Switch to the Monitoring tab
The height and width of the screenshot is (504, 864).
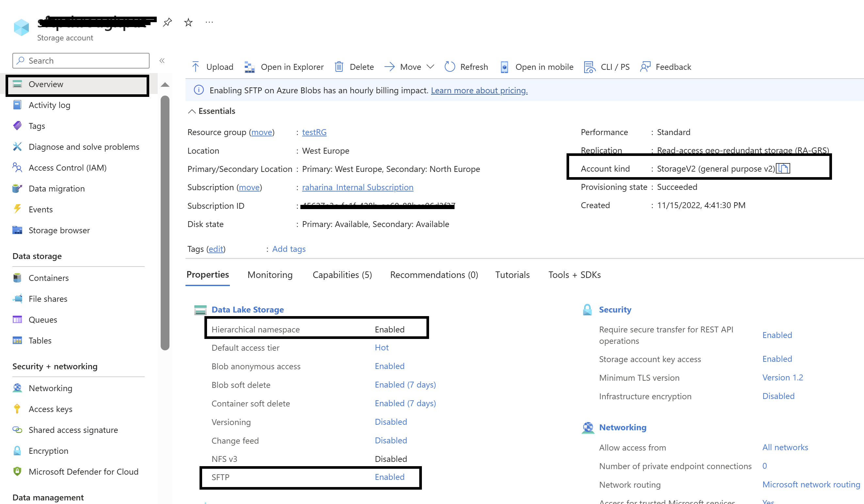tap(270, 275)
